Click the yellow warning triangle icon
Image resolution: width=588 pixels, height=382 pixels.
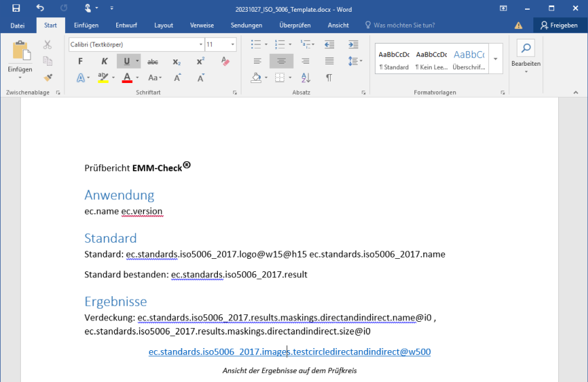518,25
